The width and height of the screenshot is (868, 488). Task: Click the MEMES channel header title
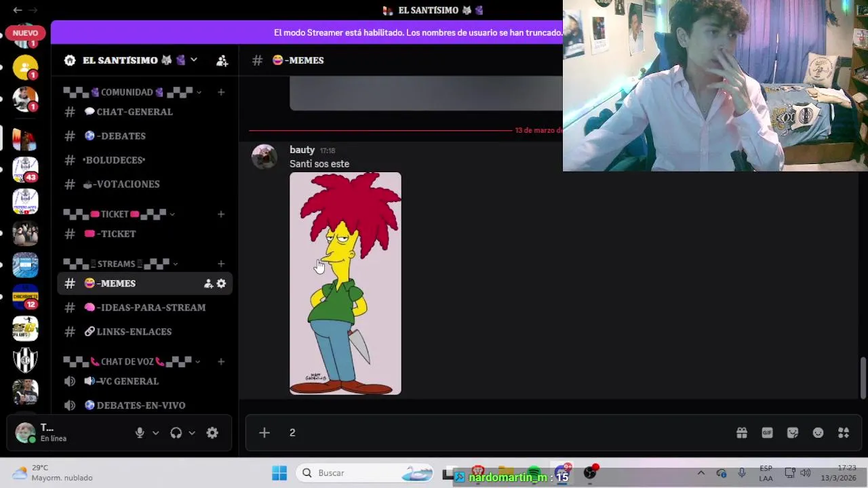click(x=298, y=60)
